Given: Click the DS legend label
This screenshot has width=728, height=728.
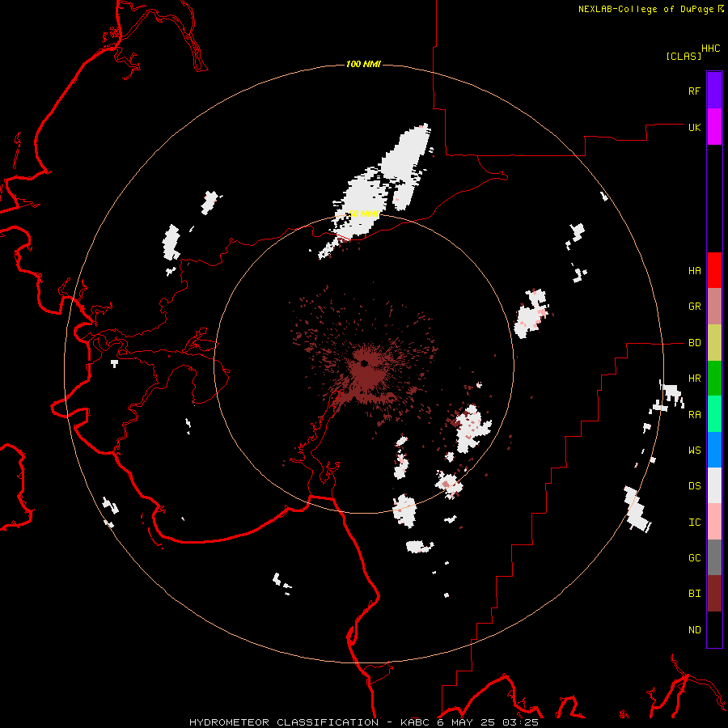Looking at the screenshot, I should (x=694, y=486).
